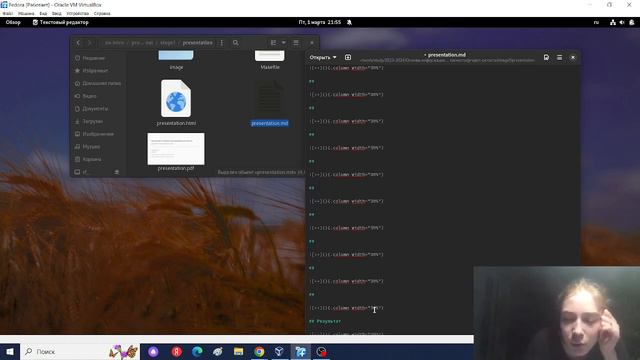Screen dimensions: 640x360
Task: Open the VirtualBox 'Ввод' menu
Action: [57, 13]
